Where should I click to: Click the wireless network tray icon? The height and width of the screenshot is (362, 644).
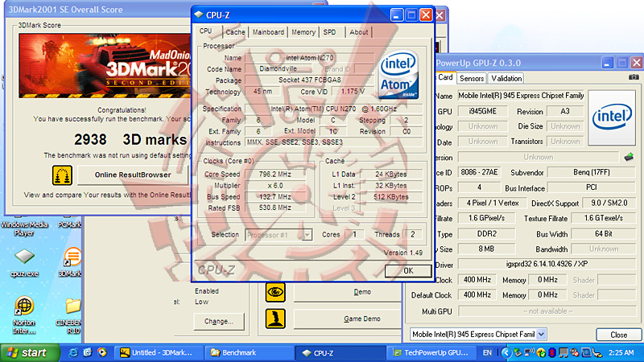[x=530, y=352]
